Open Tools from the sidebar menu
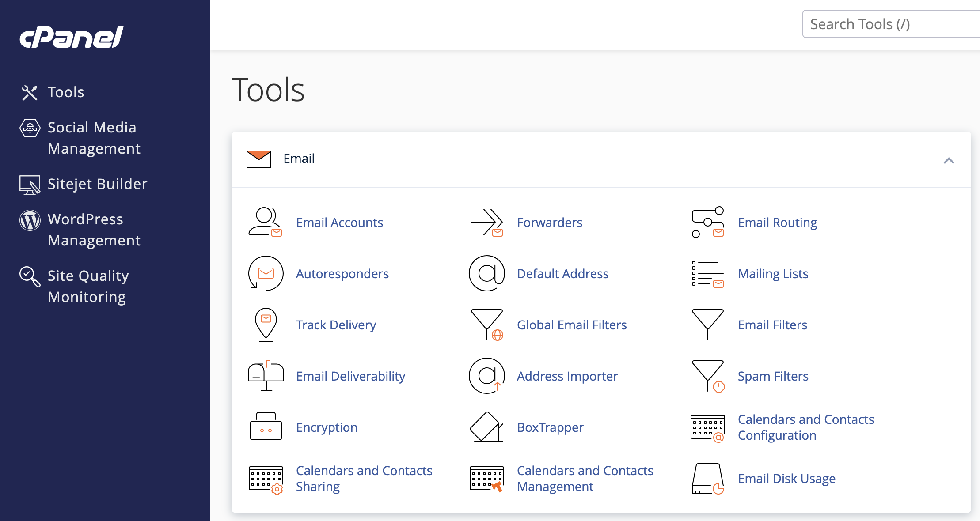This screenshot has height=521, width=980. pyautogui.click(x=66, y=92)
